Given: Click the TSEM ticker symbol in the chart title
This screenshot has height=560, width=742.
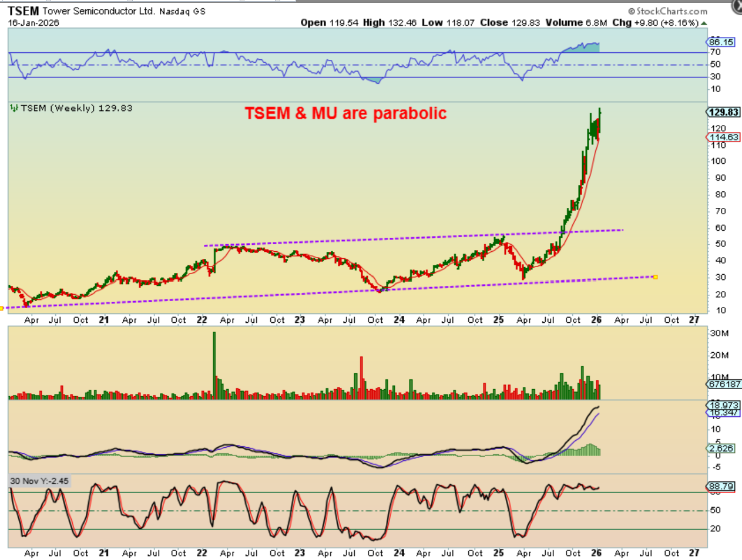Looking at the screenshot, I should [x=23, y=11].
